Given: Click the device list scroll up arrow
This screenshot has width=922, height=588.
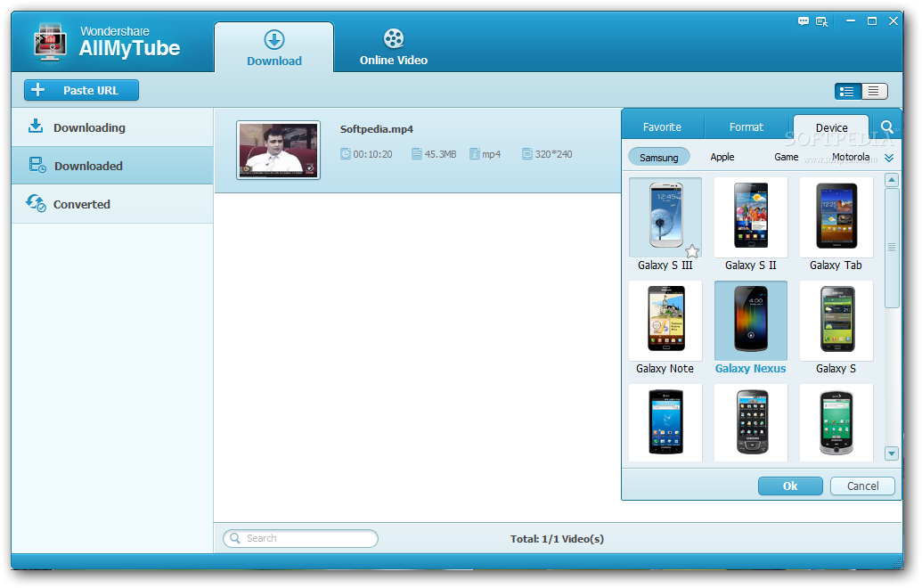Looking at the screenshot, I should click(892, 180).
